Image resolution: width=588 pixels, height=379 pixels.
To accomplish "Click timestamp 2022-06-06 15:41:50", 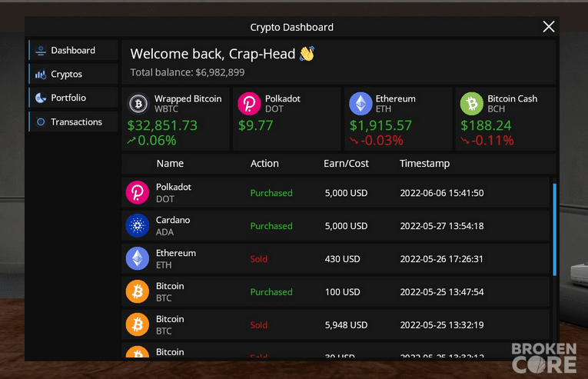I will [x=442, y=193].
